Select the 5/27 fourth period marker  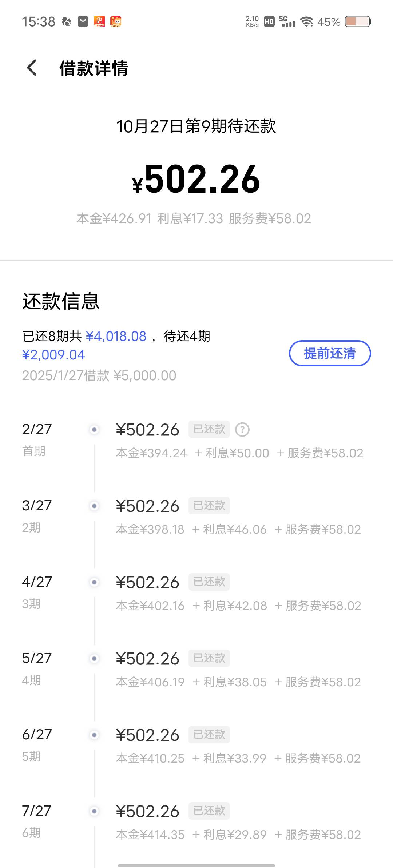point(94,659)
